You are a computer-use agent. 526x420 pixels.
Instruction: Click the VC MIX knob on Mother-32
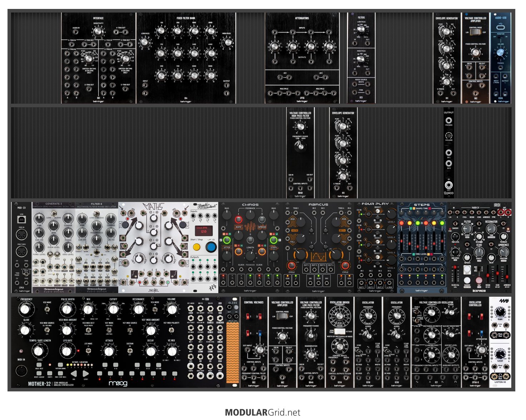172,351
